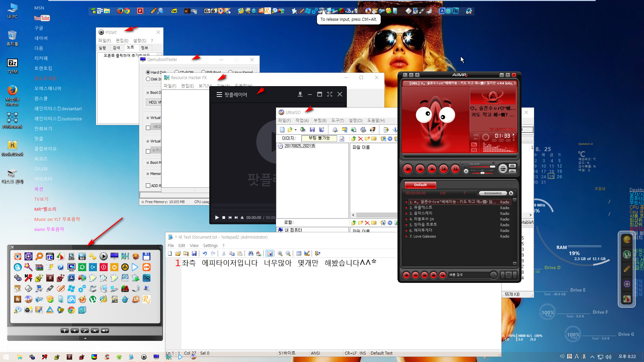
Task: Show hidden system tray icons chevron
Action: point(592,357)
